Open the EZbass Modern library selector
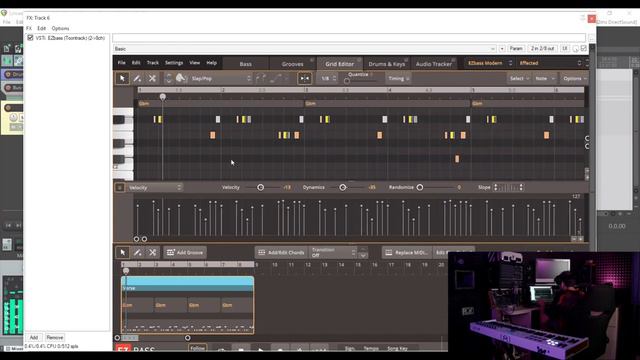Image resolution: width=640 pixels, height=360 pixels. (x=489, y=63)
